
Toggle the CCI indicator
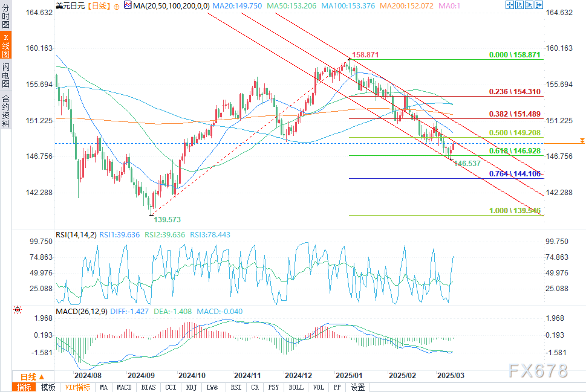171,387
